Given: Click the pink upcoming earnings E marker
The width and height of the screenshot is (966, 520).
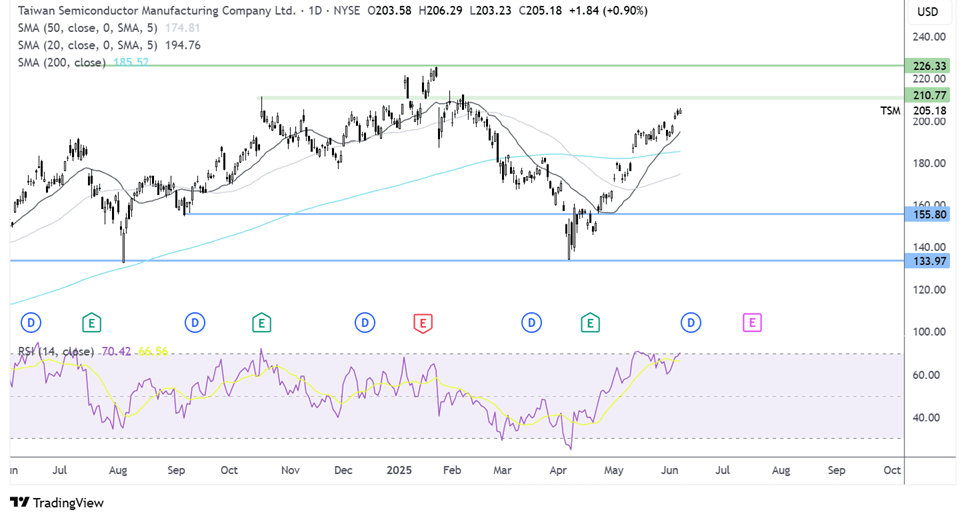Looking at the screenshot, I should pos(752,322).
